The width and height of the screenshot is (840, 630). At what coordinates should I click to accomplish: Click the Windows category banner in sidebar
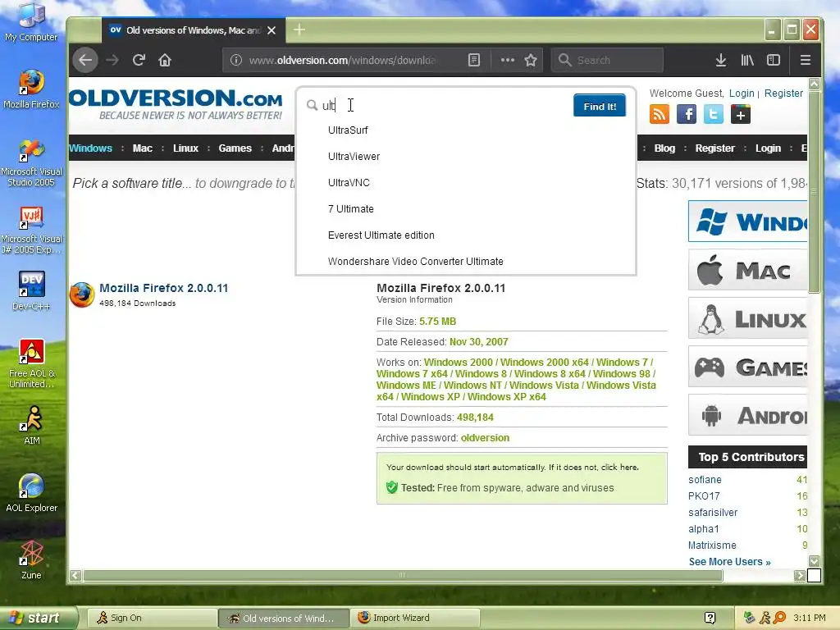pyautogui.click(x=747, y=221)
